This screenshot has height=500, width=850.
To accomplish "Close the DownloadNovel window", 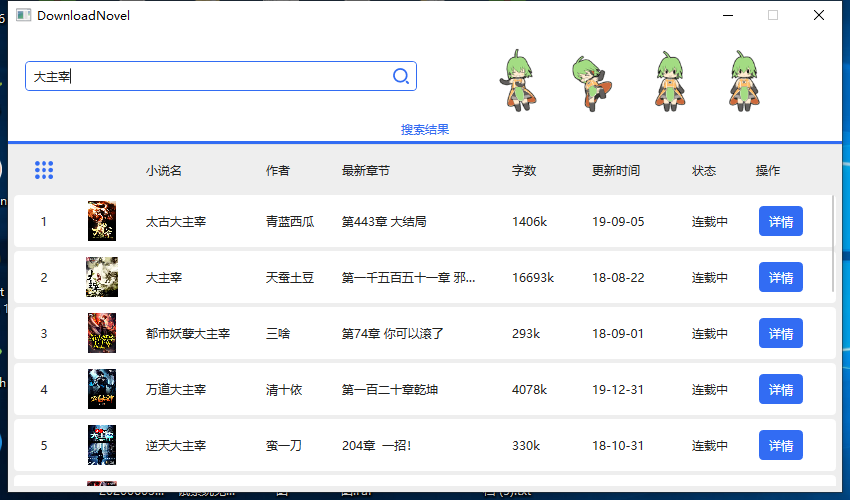I will tap(819, 15).
